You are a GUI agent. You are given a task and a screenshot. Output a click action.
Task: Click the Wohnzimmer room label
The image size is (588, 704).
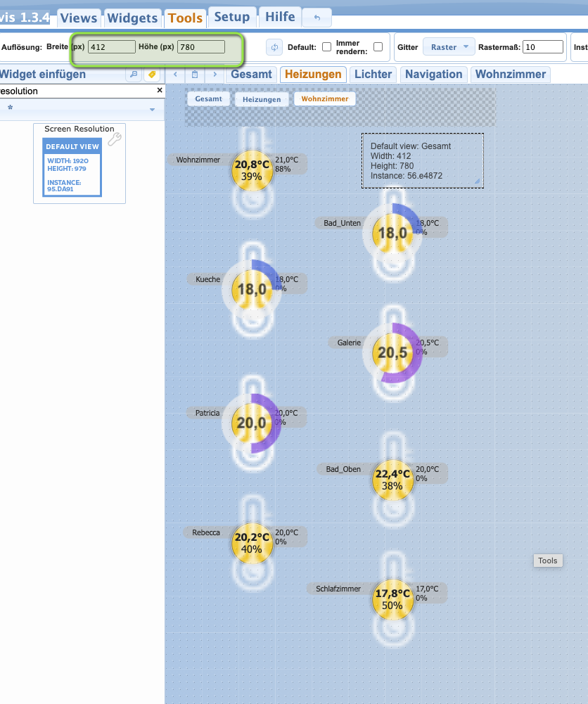(x=198, y=160)
